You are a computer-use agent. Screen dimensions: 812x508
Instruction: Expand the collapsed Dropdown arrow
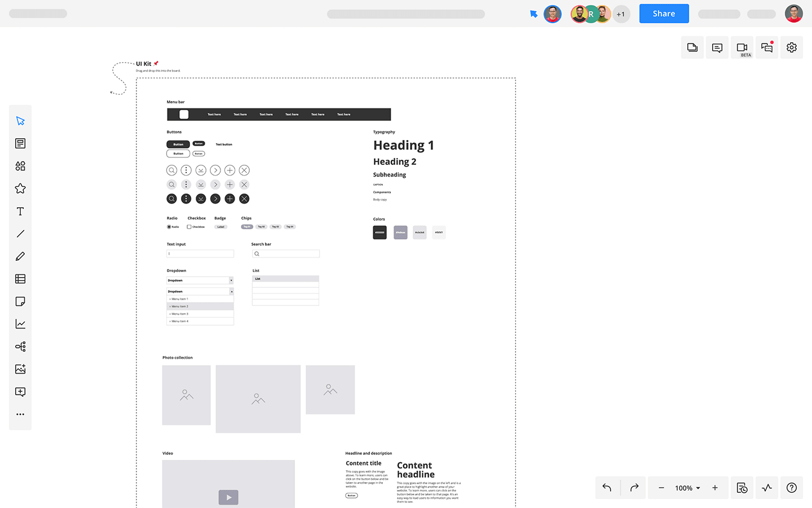[231, 281]
